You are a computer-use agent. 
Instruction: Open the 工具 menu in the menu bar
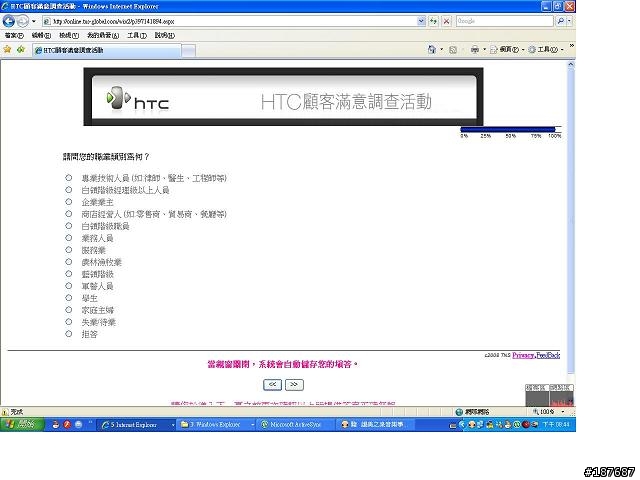pos(137,36)
